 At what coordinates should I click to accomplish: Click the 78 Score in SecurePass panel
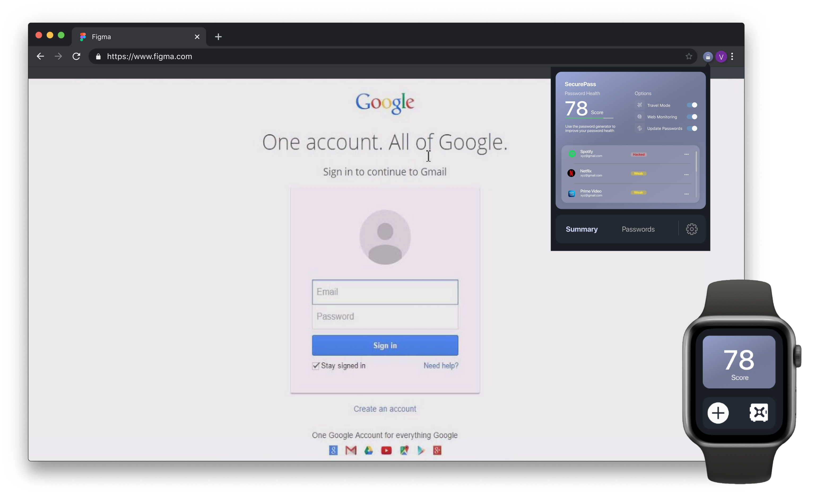point(584,109)
